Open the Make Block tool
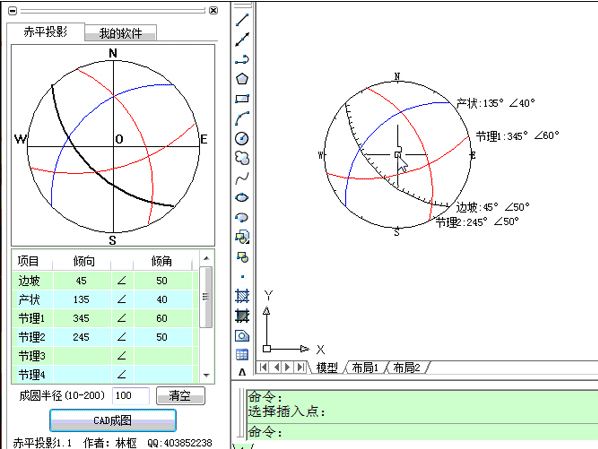The image size is (598, 449). (242, 257)
